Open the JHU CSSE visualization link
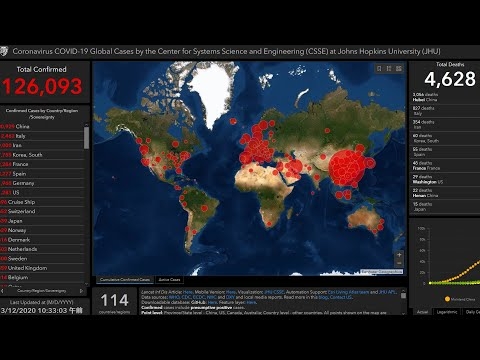 pos(274,292)
